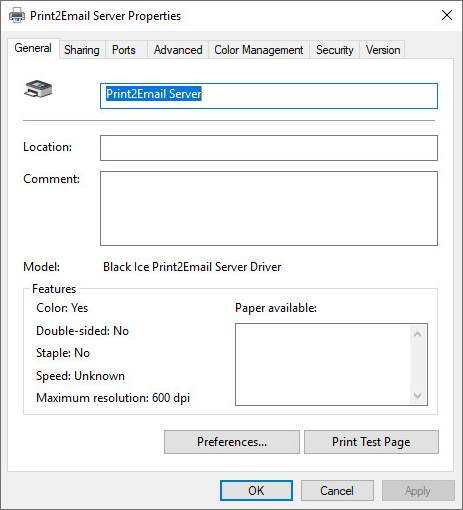This screenshot has height=510, width=463.
Task: Click the printer name text field
Action: [x=269, y=96]
